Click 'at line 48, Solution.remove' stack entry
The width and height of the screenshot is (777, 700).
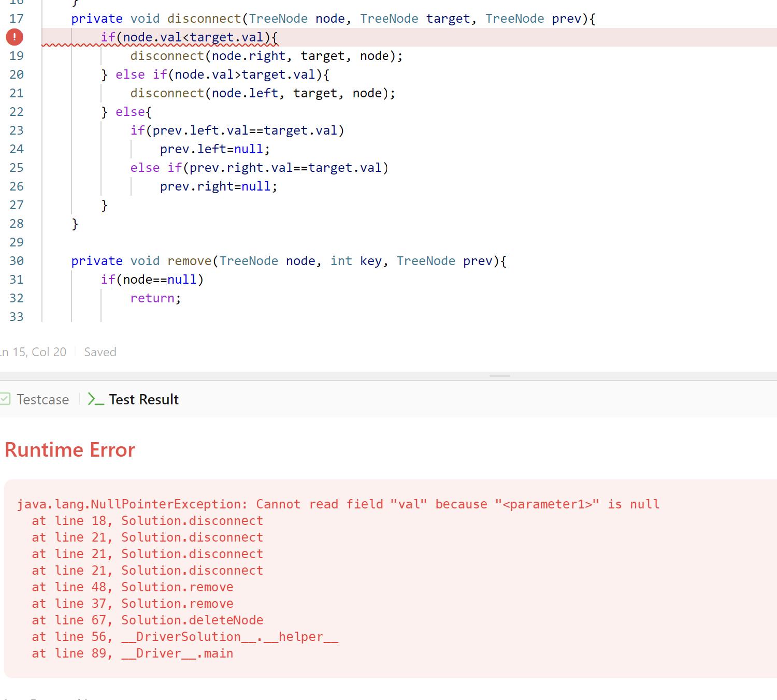(x=133, y=587)
